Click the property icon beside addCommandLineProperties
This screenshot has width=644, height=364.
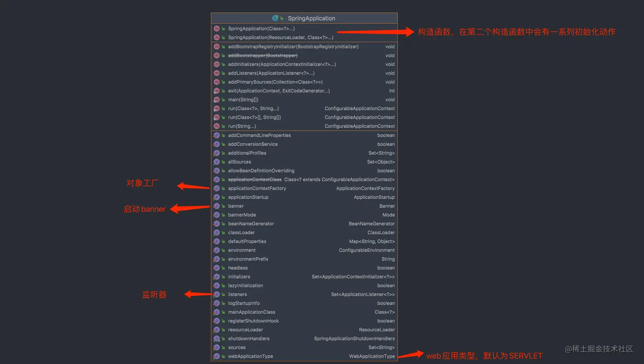point(216,135)
